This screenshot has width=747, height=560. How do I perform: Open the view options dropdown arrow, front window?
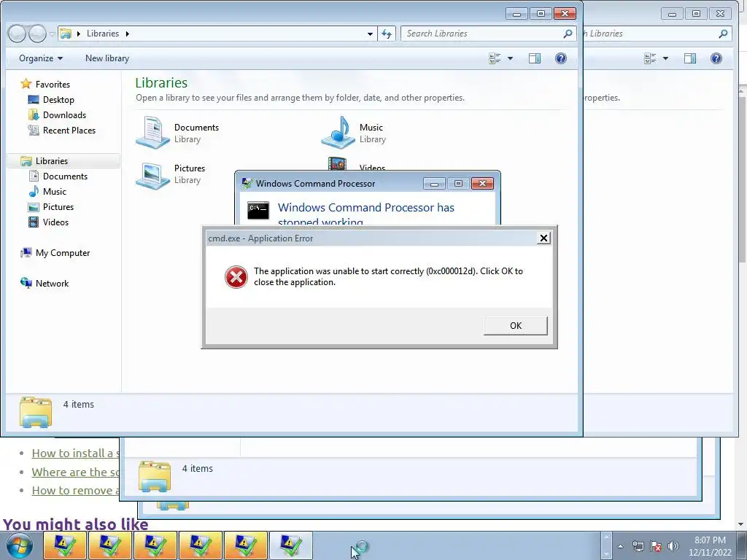(510, 58)
